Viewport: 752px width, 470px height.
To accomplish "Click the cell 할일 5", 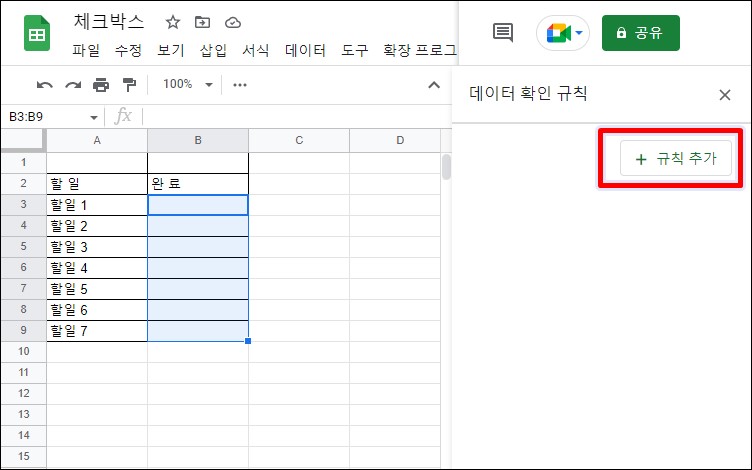I will click(97, 289).
